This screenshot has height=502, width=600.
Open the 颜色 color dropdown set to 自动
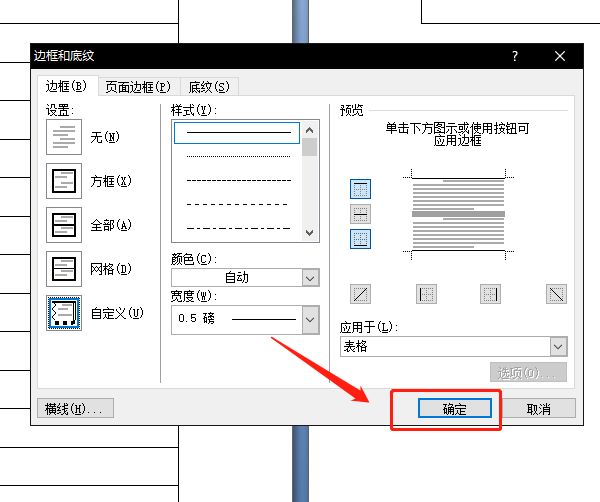click(245, 277)
